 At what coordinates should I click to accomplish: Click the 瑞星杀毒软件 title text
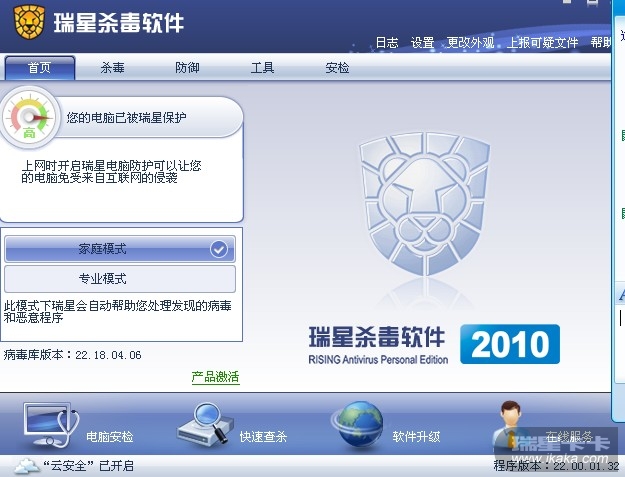click(118, 23)
